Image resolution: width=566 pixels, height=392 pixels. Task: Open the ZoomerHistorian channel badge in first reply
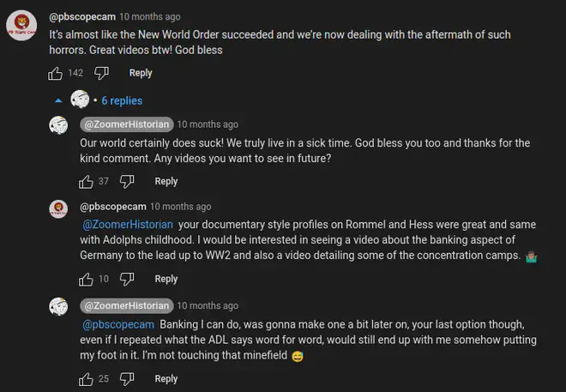(x=125, y=124)
